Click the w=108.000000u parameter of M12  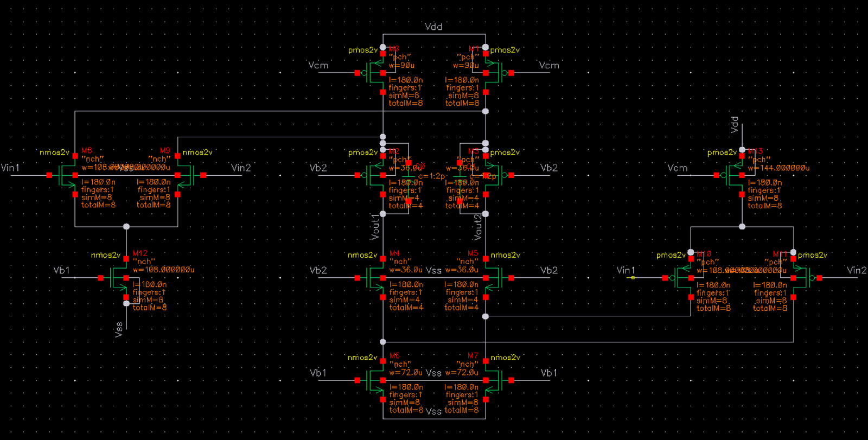tap(163, 270)
